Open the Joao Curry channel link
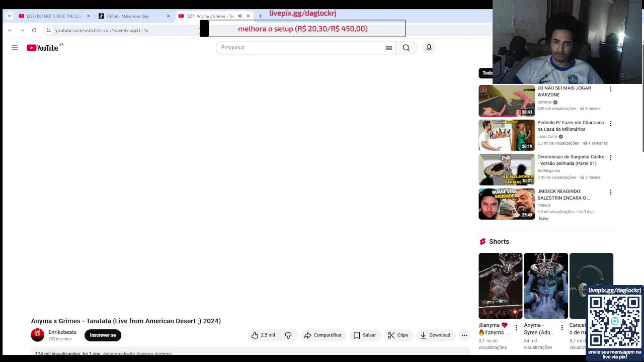 pos(547,137)
